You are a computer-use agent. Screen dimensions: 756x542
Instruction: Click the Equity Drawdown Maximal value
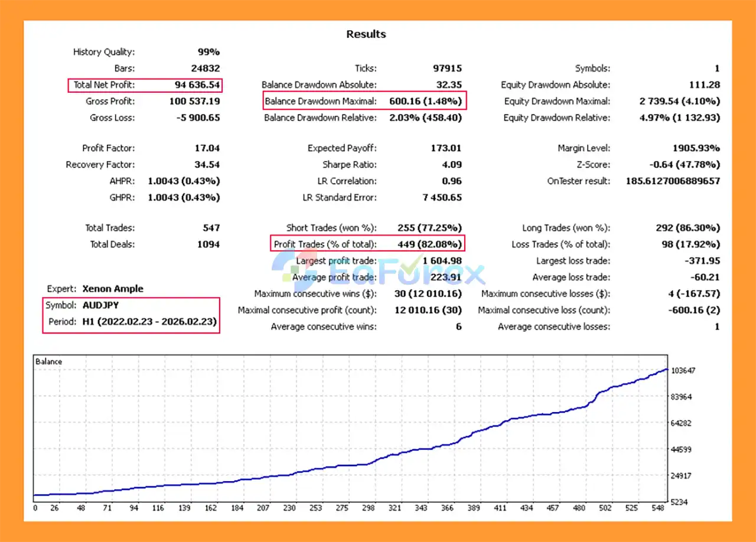point(680,102)
